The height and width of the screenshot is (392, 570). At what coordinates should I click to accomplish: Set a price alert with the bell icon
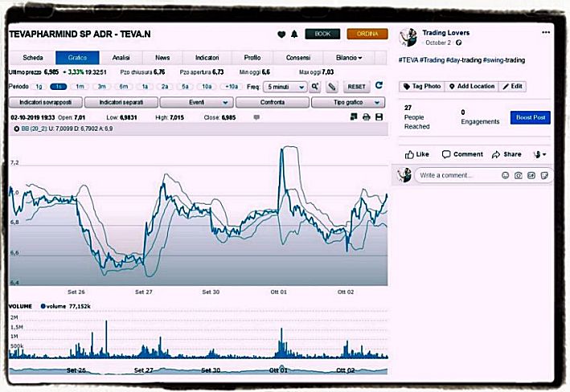[294, 35]
